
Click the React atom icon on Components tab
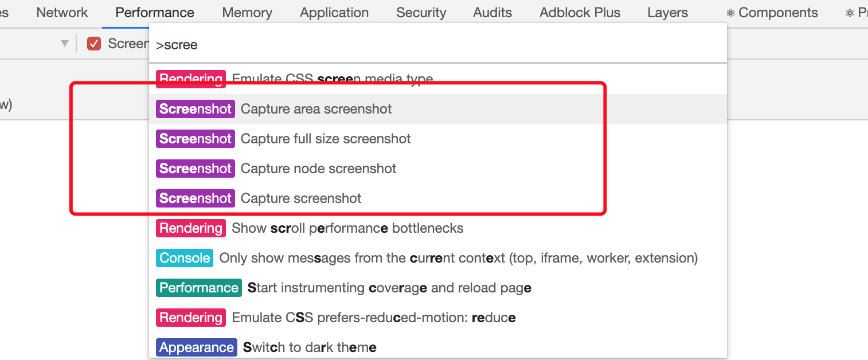[x=730, y=13]
